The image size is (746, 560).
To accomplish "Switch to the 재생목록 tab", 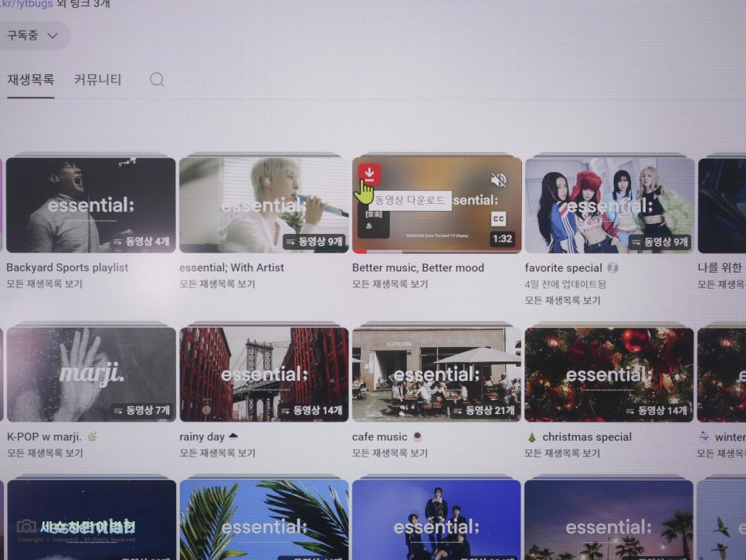I will coord(30,80).
